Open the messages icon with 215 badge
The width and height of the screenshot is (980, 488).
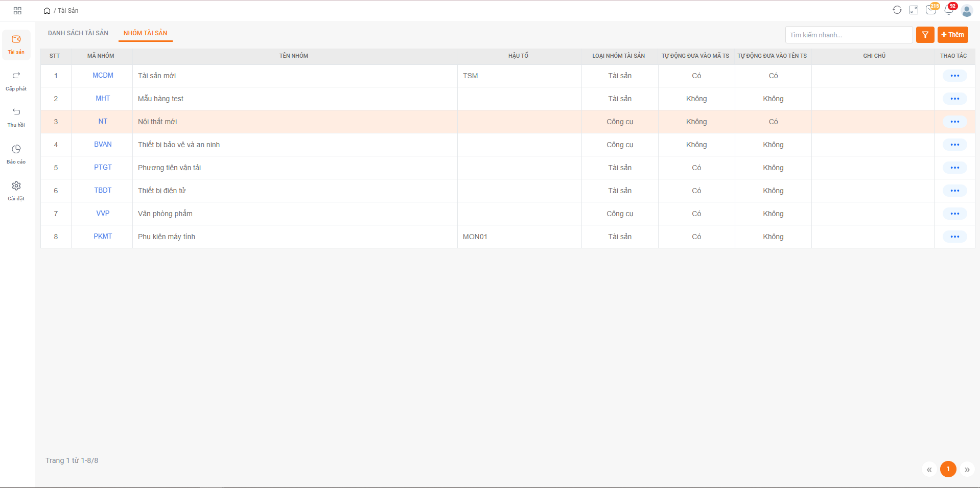click(930, 10)
